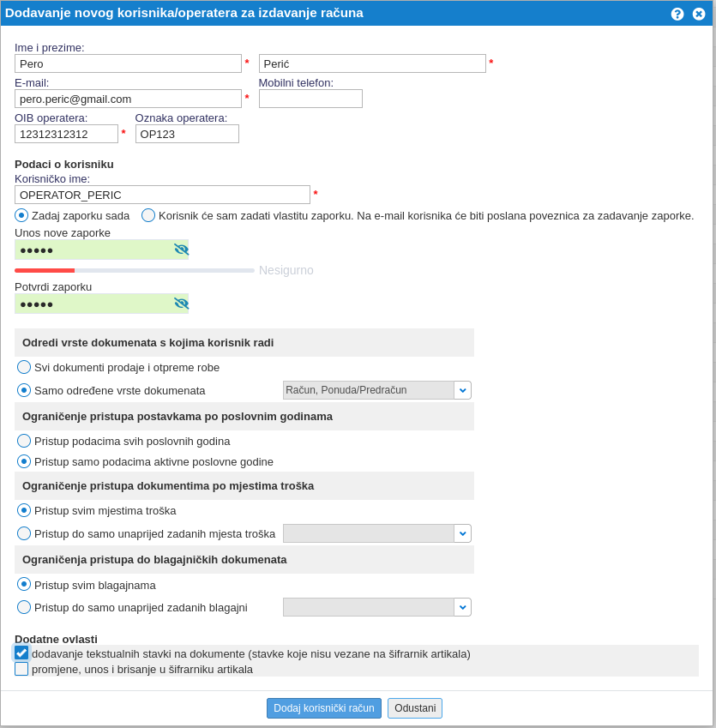This screenshot has height=728, width=716.
Task: Show password in new password field
Action: pyautogui.click(x=181, y=250)
